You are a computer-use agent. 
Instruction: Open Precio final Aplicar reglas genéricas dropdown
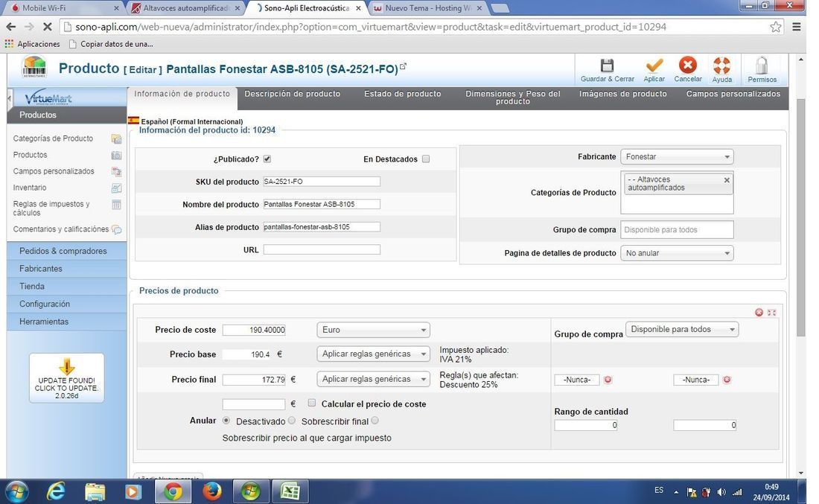(374, 379)
